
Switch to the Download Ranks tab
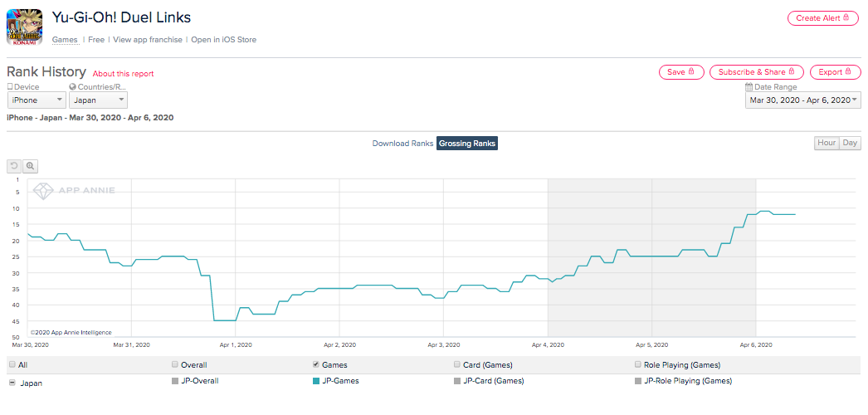[x=402, y=144]
